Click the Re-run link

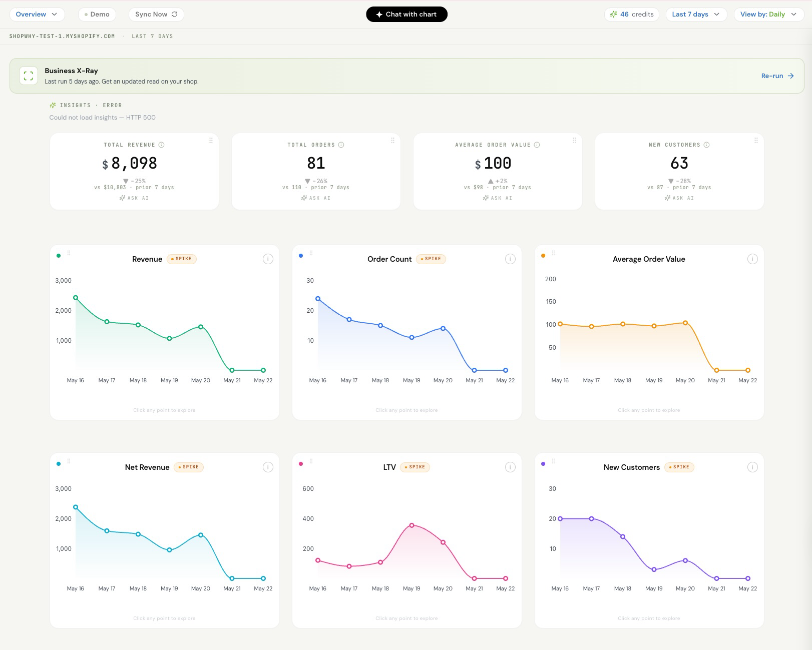pyautogui.click(x=777, y=76)
